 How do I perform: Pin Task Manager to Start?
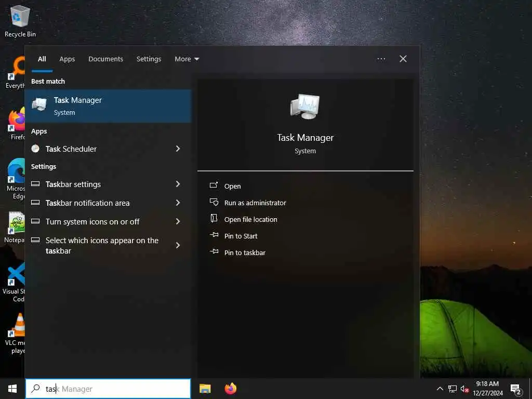[241, 236]
